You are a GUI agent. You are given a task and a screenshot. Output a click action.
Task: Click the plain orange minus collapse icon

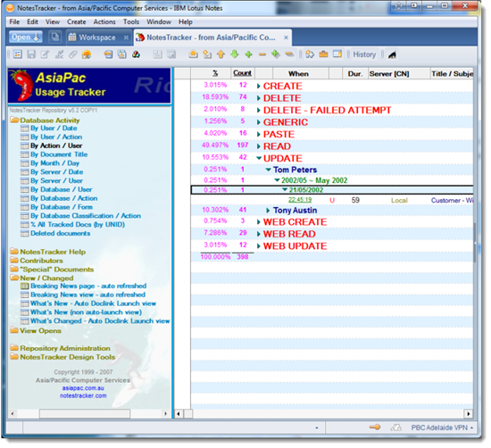(x=262, y=54)
